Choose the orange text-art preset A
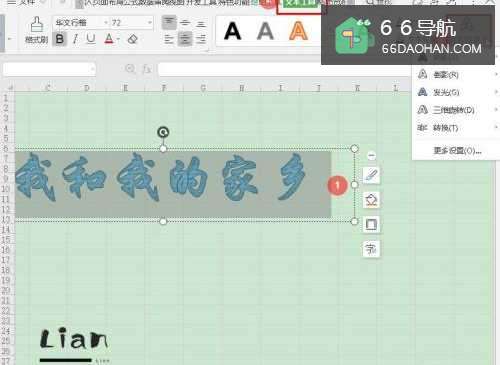500x365 pixels. pos(298,31)
